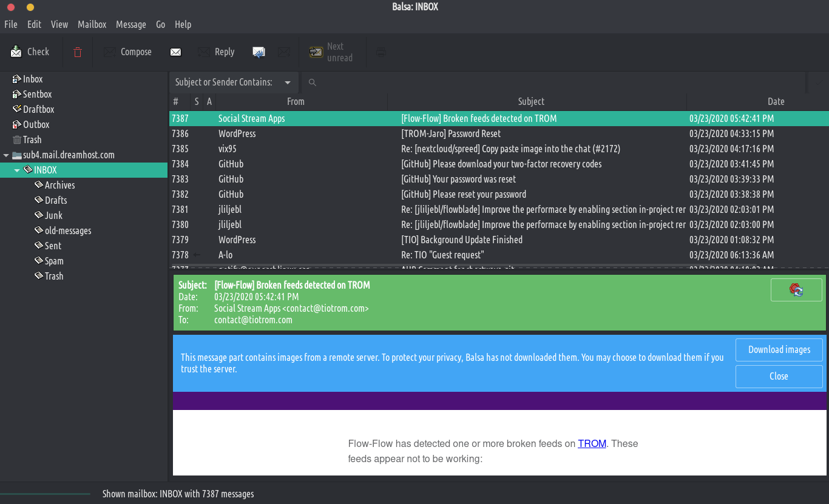
Task: Click the blue-arrow envelope icon right of Reply
Action: coord(259,52)
